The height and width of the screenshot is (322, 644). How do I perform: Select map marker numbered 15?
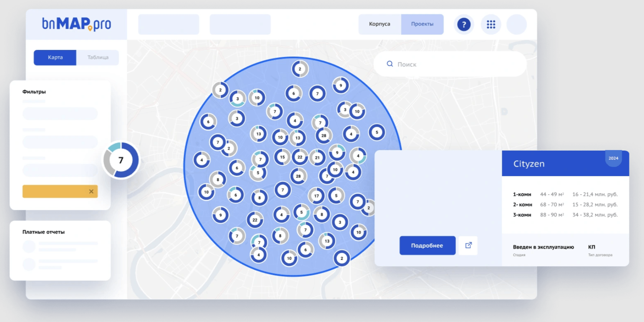(282, 157)
